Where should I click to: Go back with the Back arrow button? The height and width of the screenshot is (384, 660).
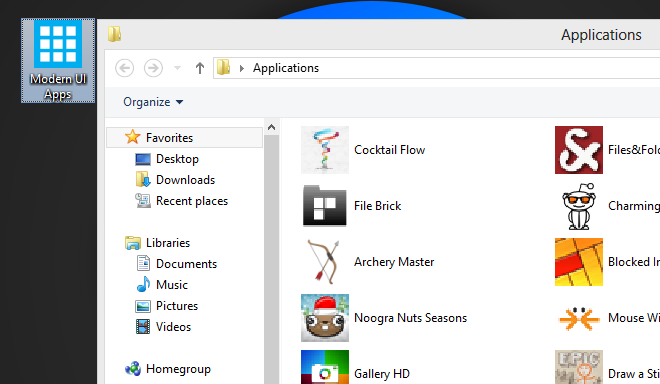click(125, 68)
